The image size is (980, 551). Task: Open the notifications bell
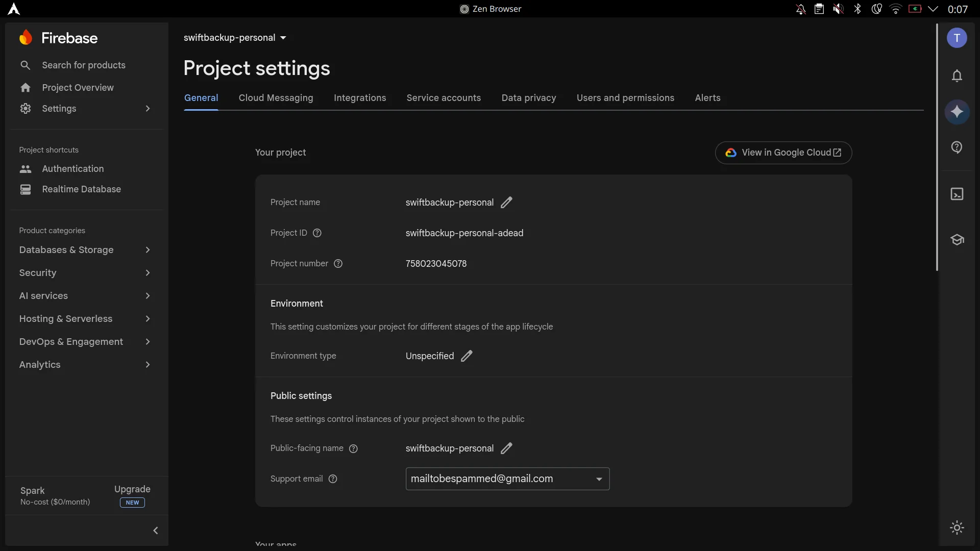957,76
